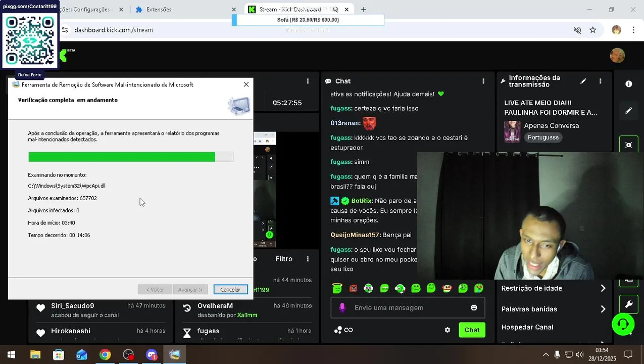Image resolution: width=644 pixels, height=364 pixels.
Task: Toggle the address bar muted-site icon
Action: coord(577,30)
